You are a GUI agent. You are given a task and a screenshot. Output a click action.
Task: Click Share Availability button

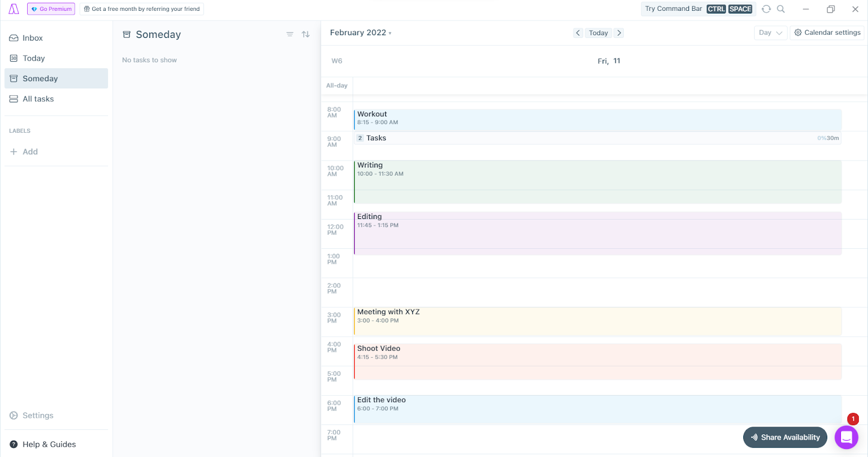tap(785, 437)
